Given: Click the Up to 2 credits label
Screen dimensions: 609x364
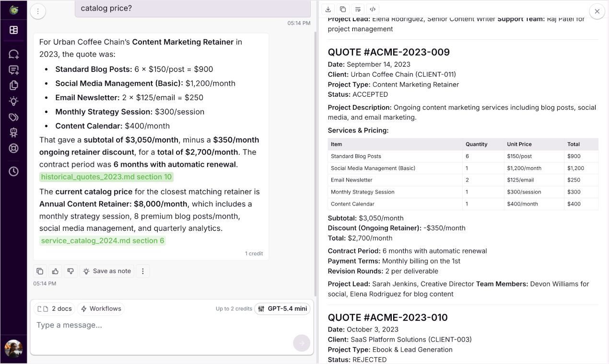Looking at the screenshot, I should point(234,309).
